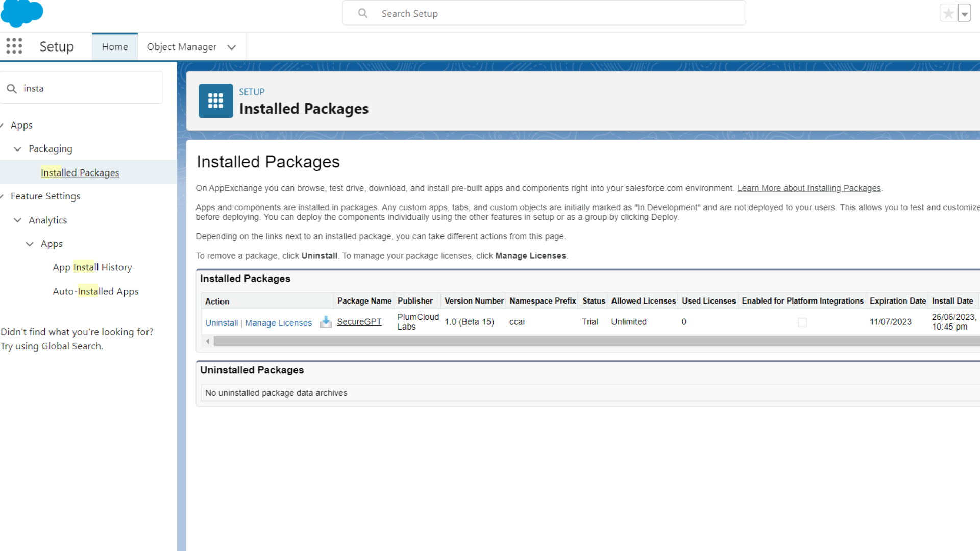This screenshot has height=551, width=980.
Task: Click the Expiration Date column header
Action: 898,301
